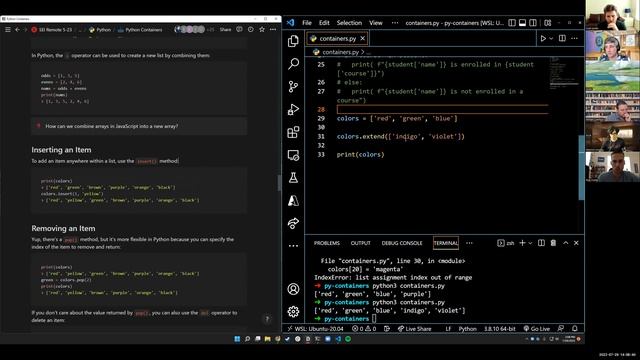Screen dimensions: 640x360
Task: Start Go Live server from status bar
Action: tap(537, 329)
